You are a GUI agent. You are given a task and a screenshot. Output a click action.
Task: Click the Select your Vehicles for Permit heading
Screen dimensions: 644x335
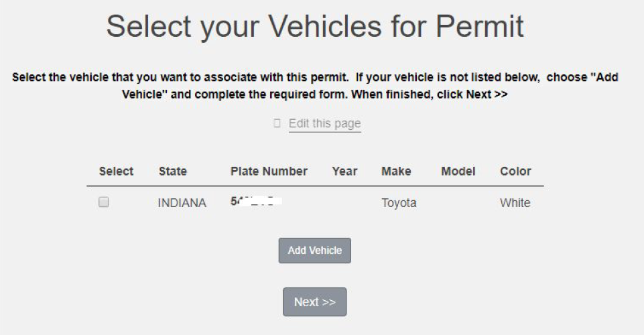[315, 27]
